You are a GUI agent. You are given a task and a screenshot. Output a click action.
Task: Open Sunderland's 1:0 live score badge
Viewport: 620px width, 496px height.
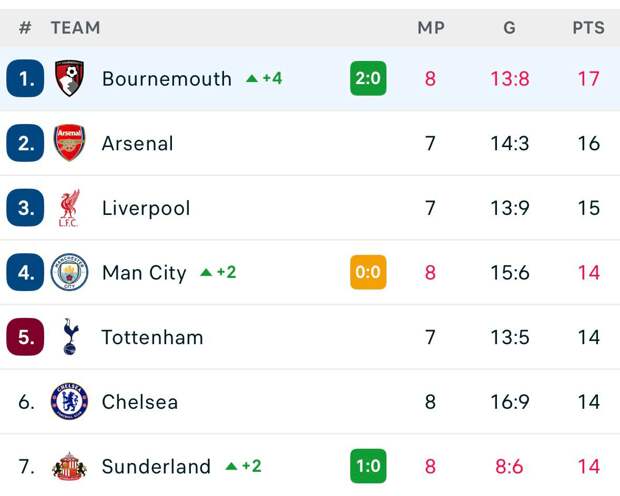pyautogui.click(x=368, y=466)
